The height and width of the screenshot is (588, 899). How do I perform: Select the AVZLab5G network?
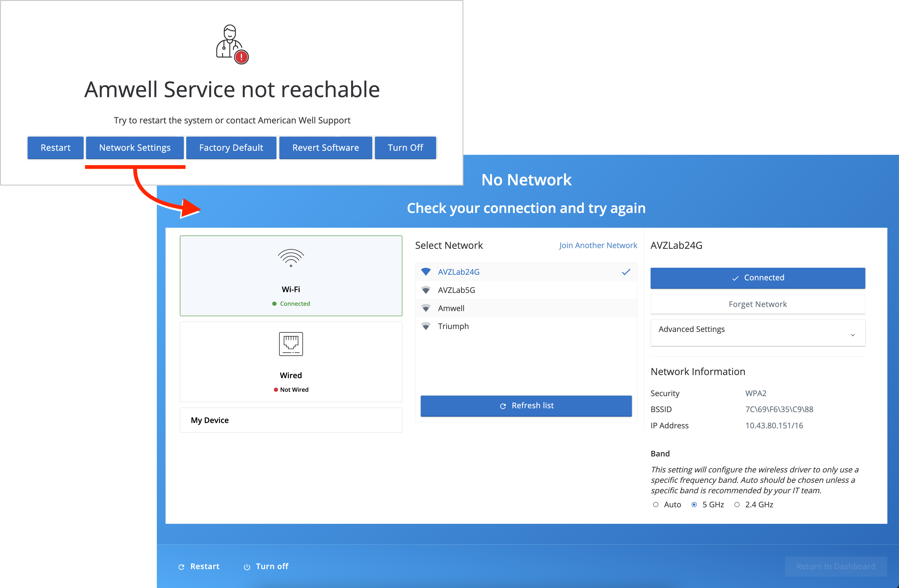526,290
